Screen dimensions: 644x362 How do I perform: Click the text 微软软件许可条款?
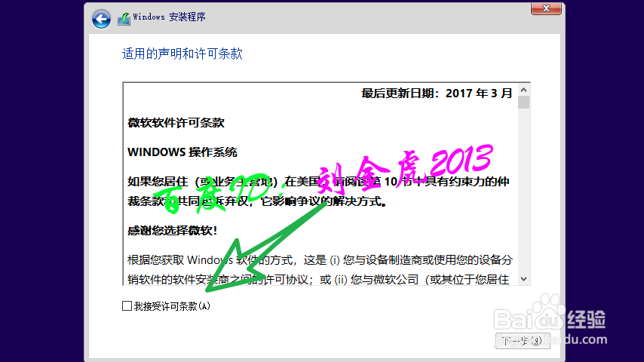(176, 123)
